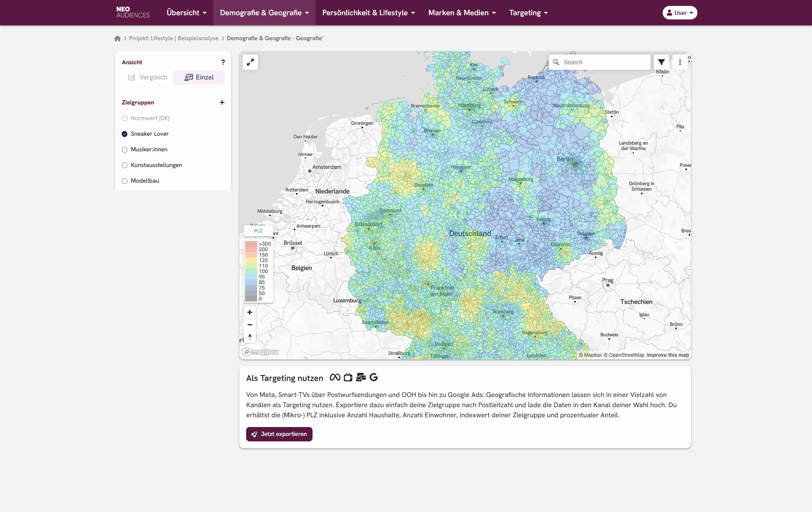812x512 pixels.
Task: Open the three-dot map options menu
Action: (680, 62)
